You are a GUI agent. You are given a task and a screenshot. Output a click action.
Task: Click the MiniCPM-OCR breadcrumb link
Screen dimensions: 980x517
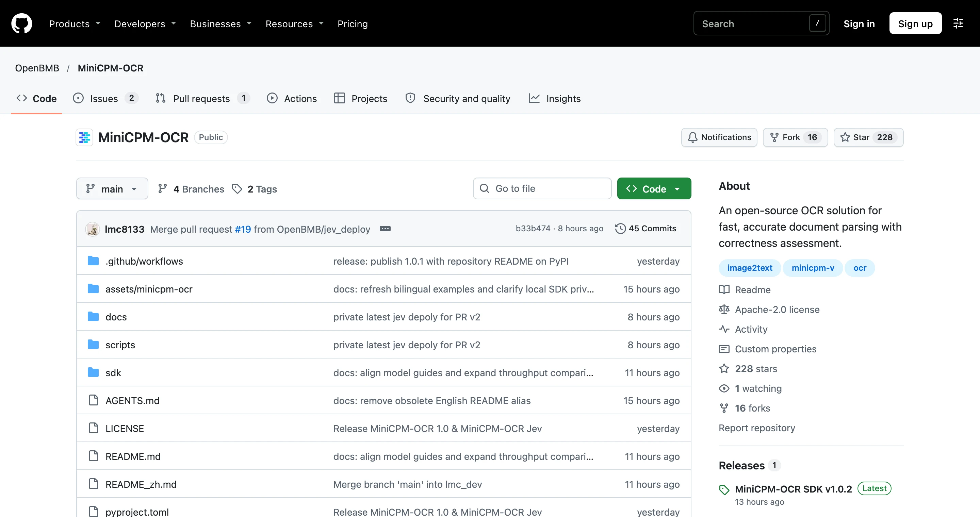pos(110,68)
